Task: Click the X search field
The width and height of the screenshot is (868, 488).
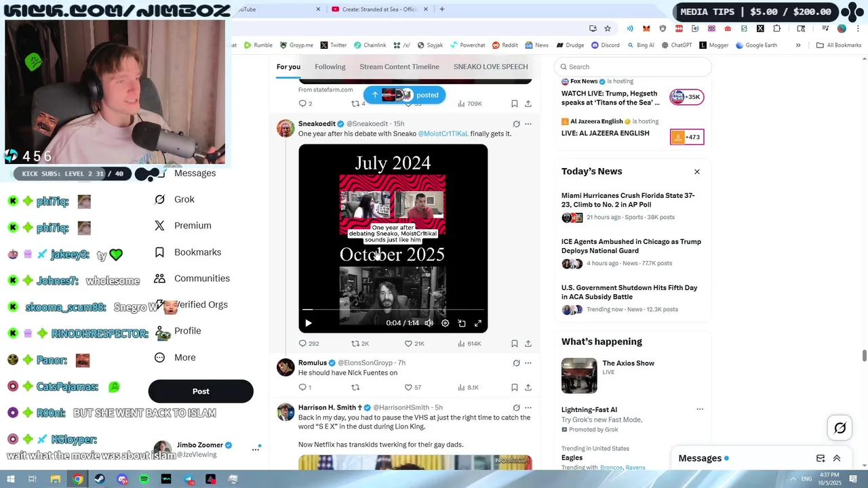Action: pyautogui.click(x=633, y=66)
